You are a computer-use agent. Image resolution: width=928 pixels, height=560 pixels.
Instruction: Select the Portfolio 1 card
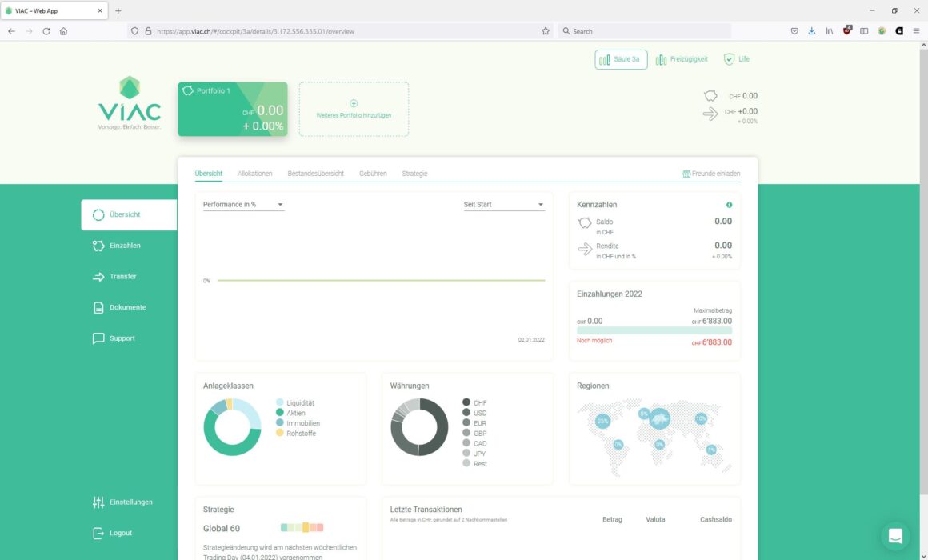tap(233, 109)
